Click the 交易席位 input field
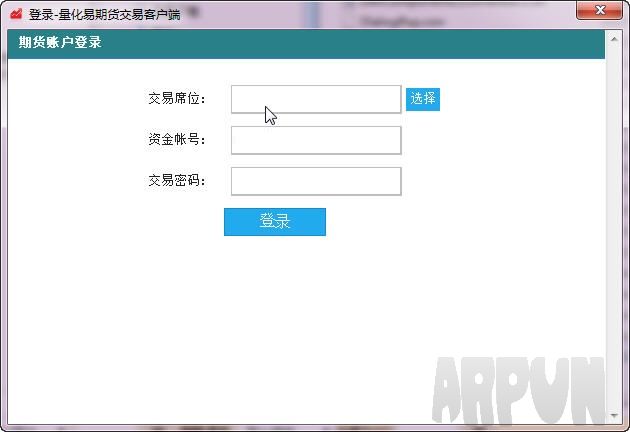 coord(316,99)
